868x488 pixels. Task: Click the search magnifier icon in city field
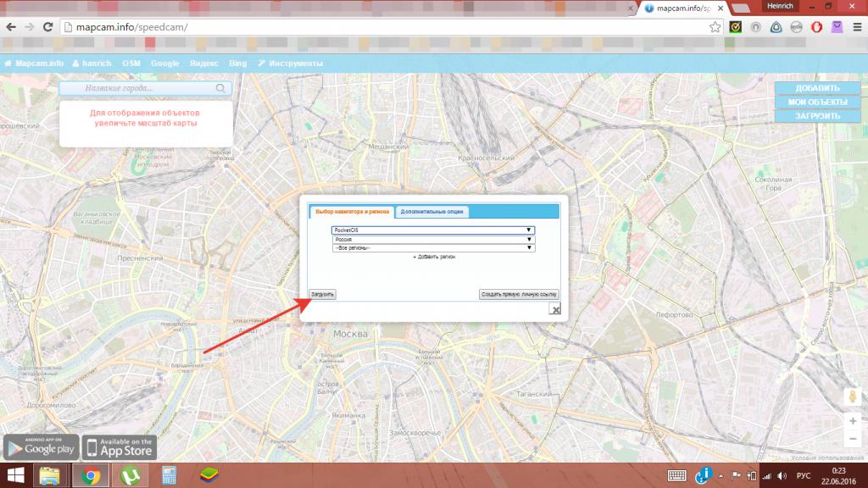[x=220, y=88]
